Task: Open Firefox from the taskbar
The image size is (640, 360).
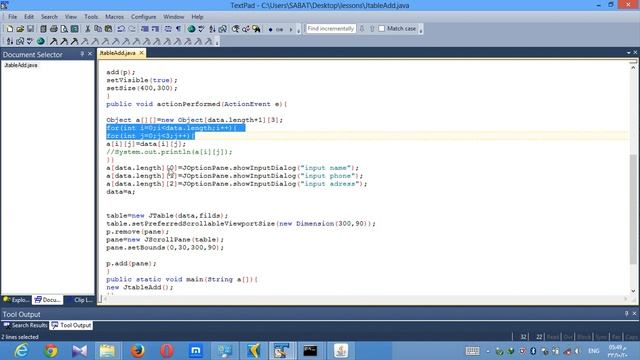Action: pos(138,351)
